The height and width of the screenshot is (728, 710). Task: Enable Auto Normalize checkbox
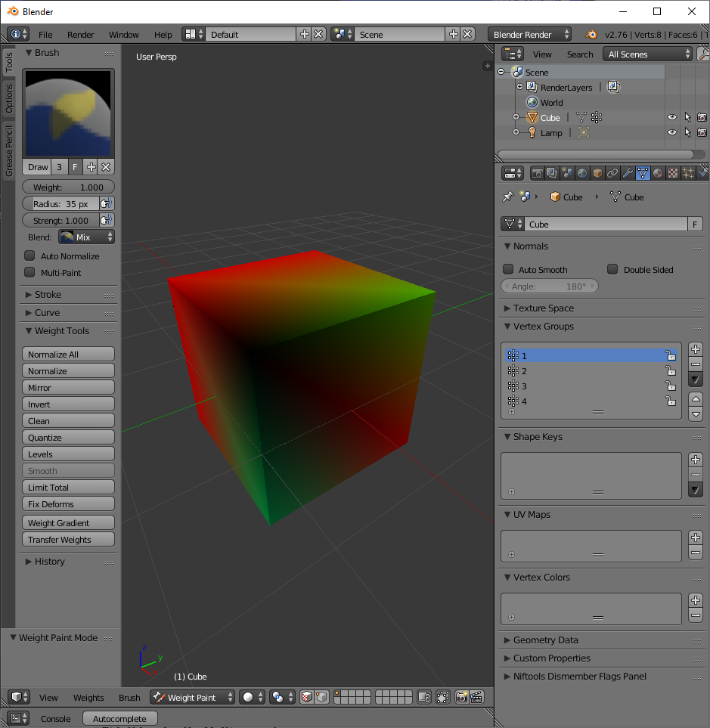(x=29, y=256)
